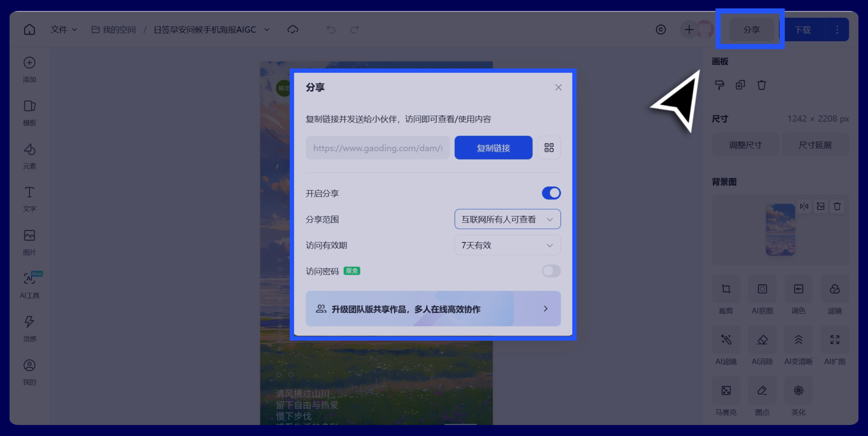This screenshot has width=868, height=436.
Task: Enable the 访问密码 switch
Action: click(x=551, y=271)
